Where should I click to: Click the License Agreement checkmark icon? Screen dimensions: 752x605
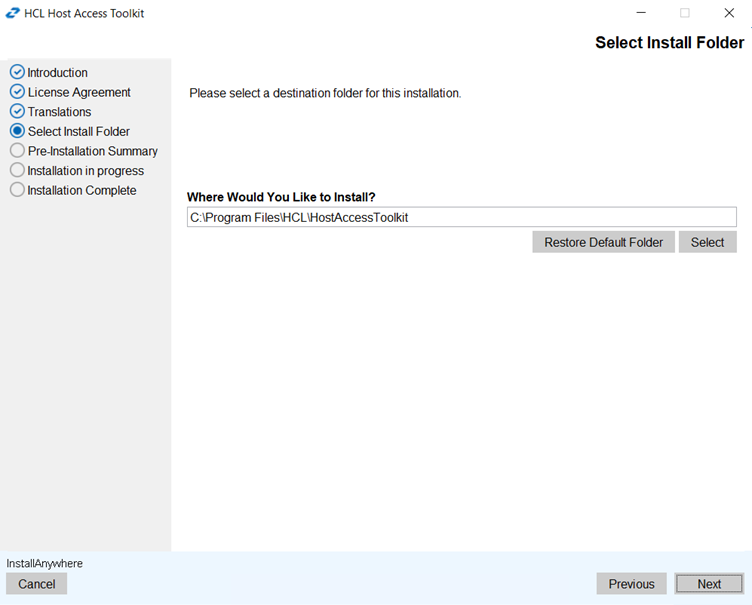(17, 92)
